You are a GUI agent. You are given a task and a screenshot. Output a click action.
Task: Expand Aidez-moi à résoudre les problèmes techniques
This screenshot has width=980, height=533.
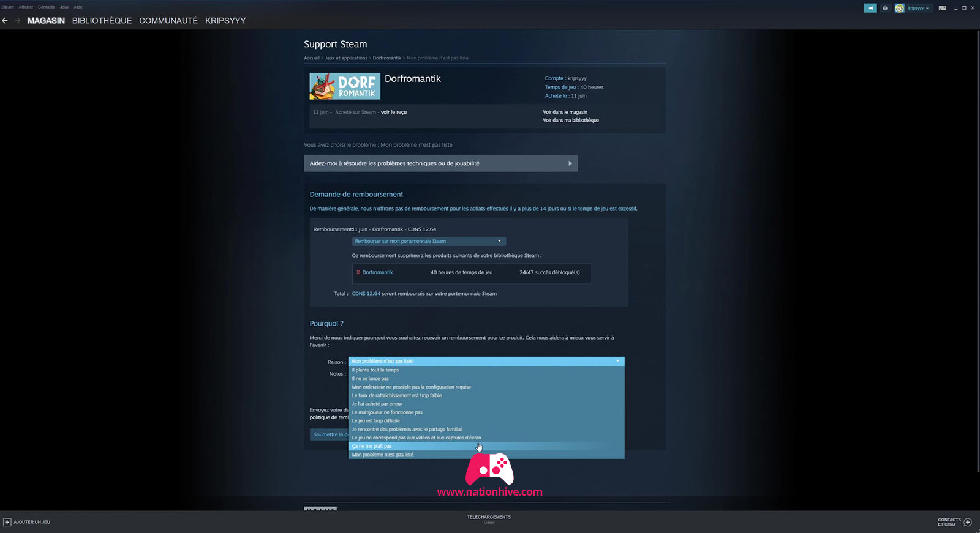[x=441, y=163]
